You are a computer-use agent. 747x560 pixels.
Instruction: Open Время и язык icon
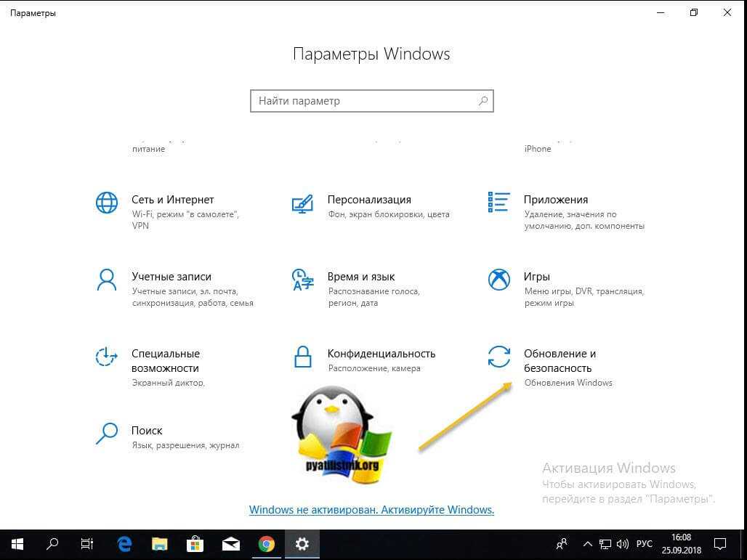(x=302, y=280)
